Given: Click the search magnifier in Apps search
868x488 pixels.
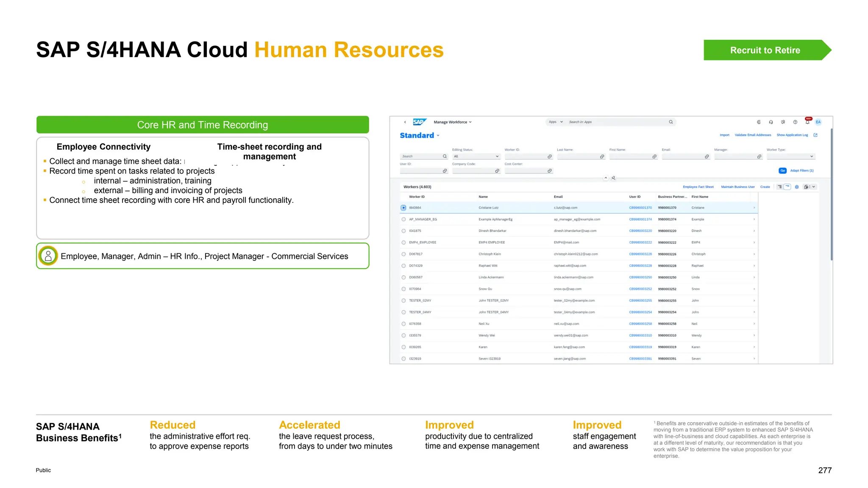Looking at the screenshot, I should [671, 122].
